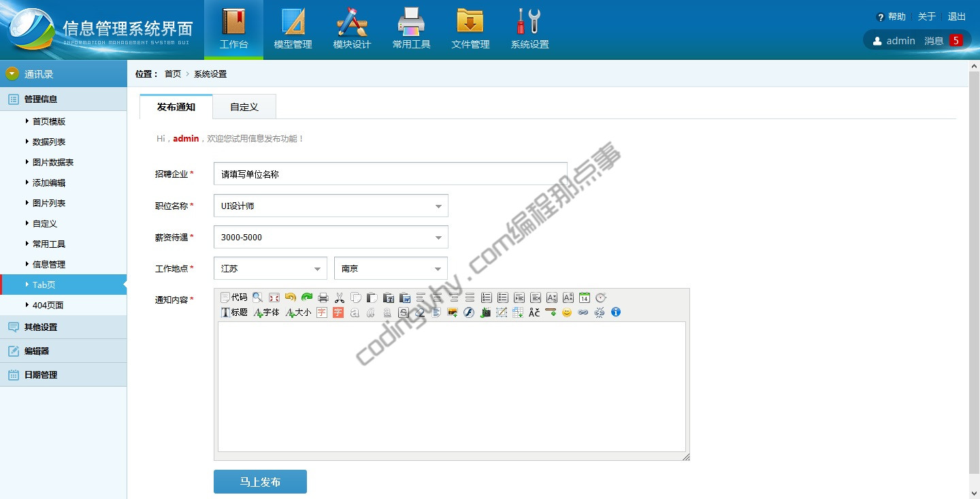Image resolution: width=980 pixels, height=499 pixels.
Task: Switch to the 自定义 tab
Action: (x=244, y=107)
